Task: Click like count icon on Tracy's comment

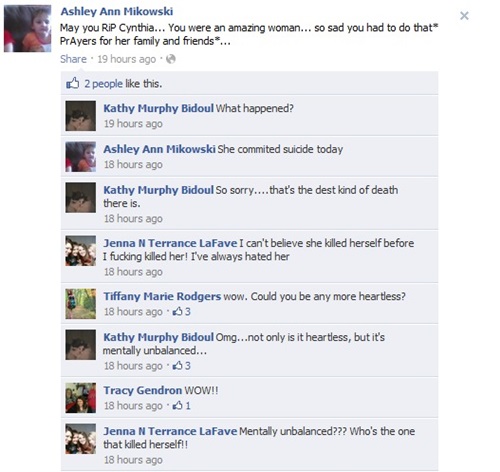Action: coord(181,406)
